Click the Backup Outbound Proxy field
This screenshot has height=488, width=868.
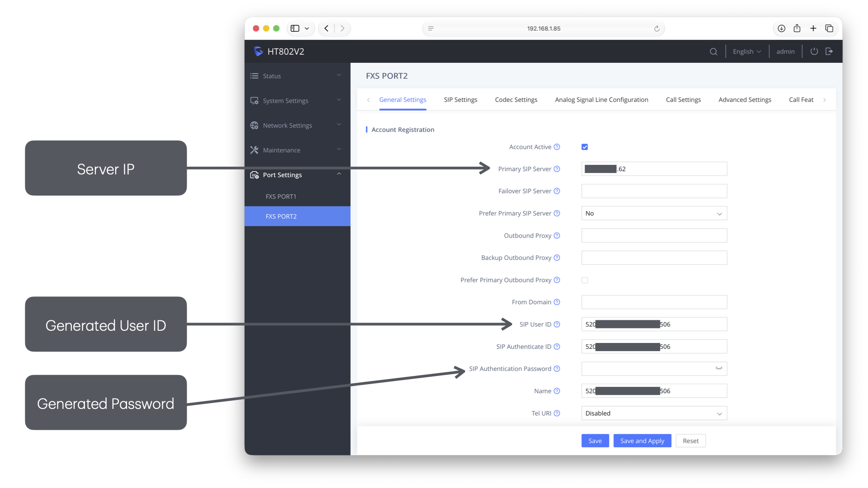pos(654,258)
